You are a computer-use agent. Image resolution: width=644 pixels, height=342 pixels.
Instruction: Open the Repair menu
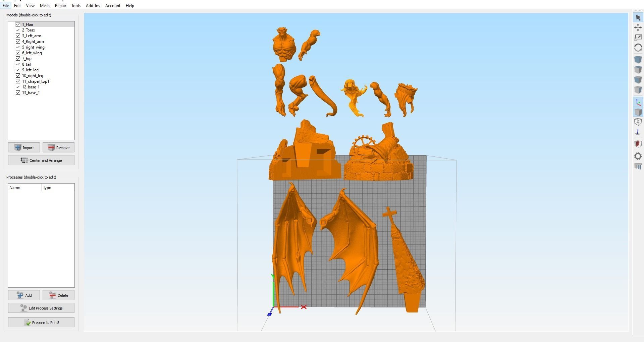[x=60, y=6]
